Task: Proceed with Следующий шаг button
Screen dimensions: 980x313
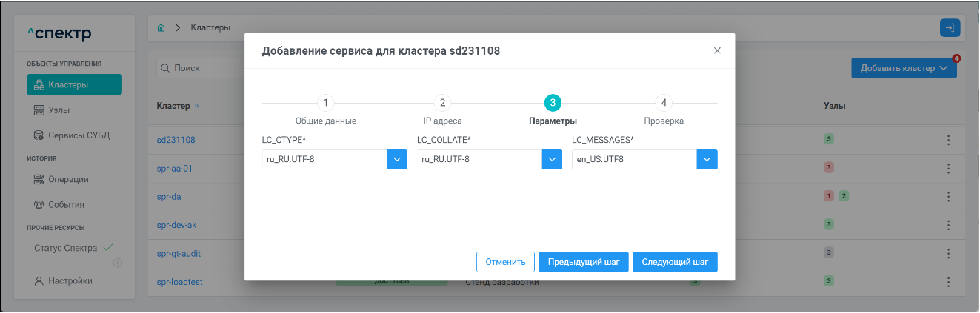Action: click(675, 262)
